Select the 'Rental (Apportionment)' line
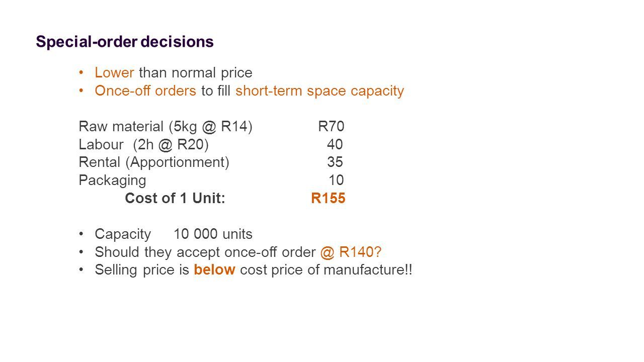 pyautogui.click(x=154, y=163)
